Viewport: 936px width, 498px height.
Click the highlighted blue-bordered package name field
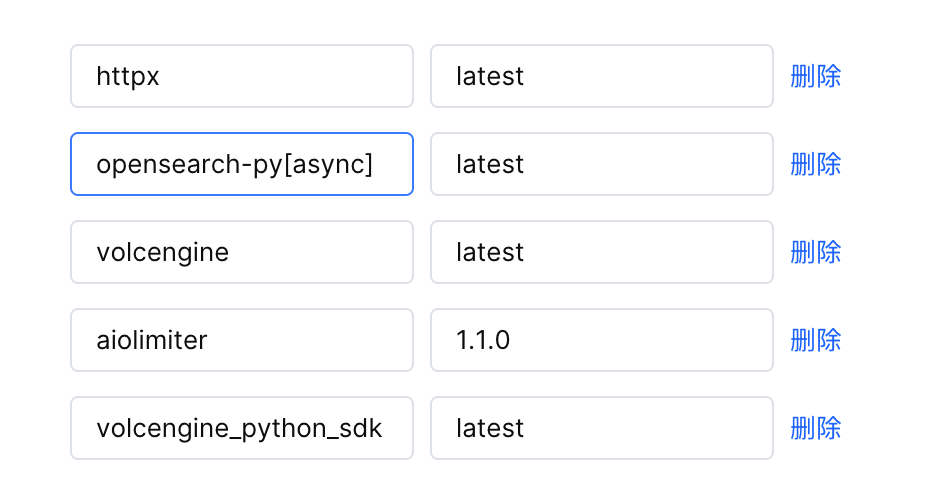point(241,164)
